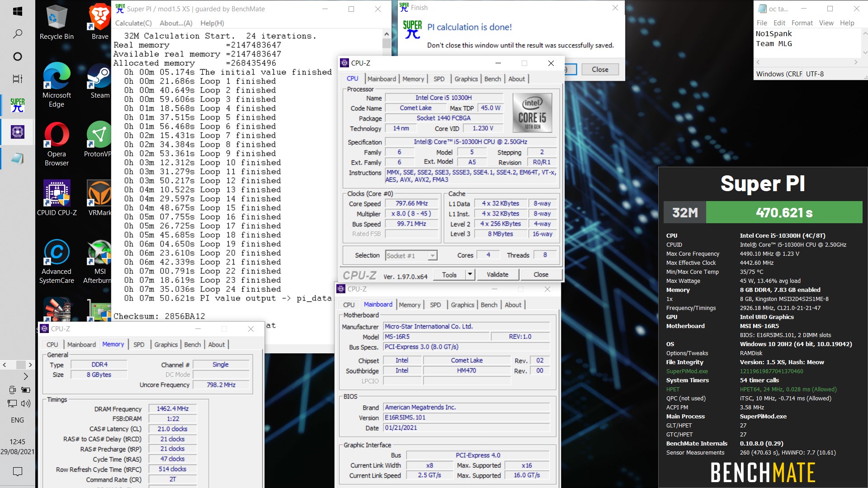Switch to SPD tab in CPU-Z CPU window
The image size is (868, 488).
439,79
